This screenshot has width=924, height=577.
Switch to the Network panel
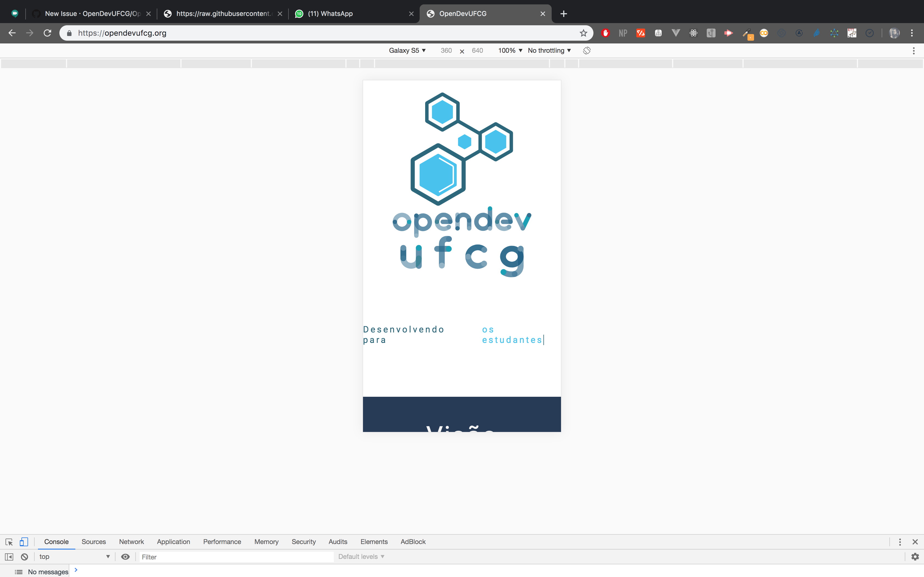[x=131, y=542]
